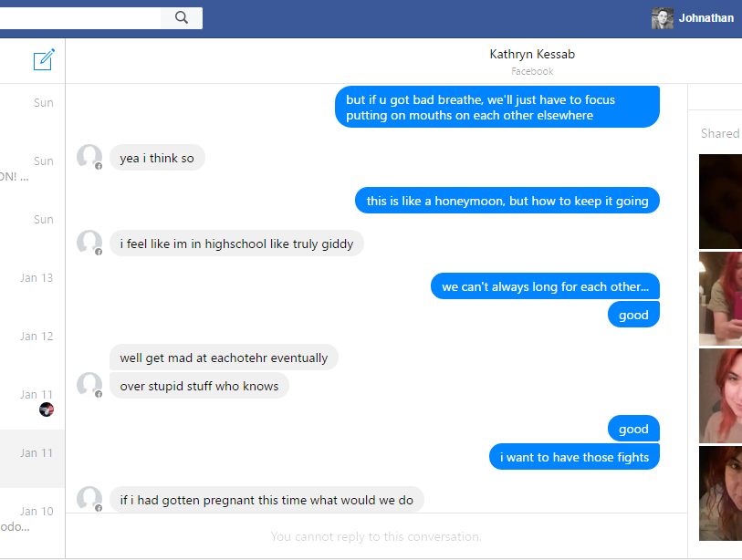This screenshot has width=742, height=560.
Task: Click avatar beside 'i feel like im in highschool'
Action: (89, 243)
